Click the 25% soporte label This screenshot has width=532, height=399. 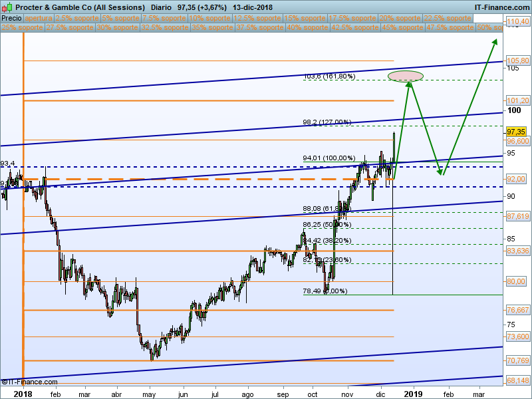click(22, 27)
